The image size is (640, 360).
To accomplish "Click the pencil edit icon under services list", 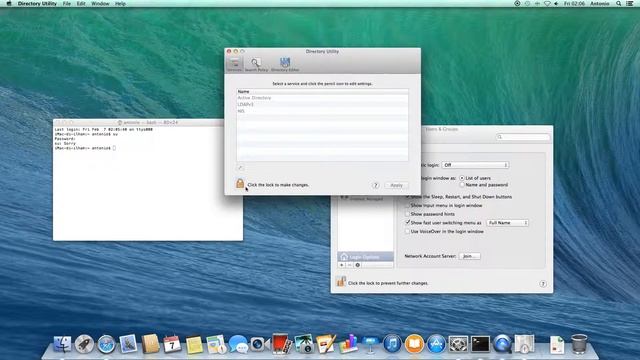I will point(240,167).
